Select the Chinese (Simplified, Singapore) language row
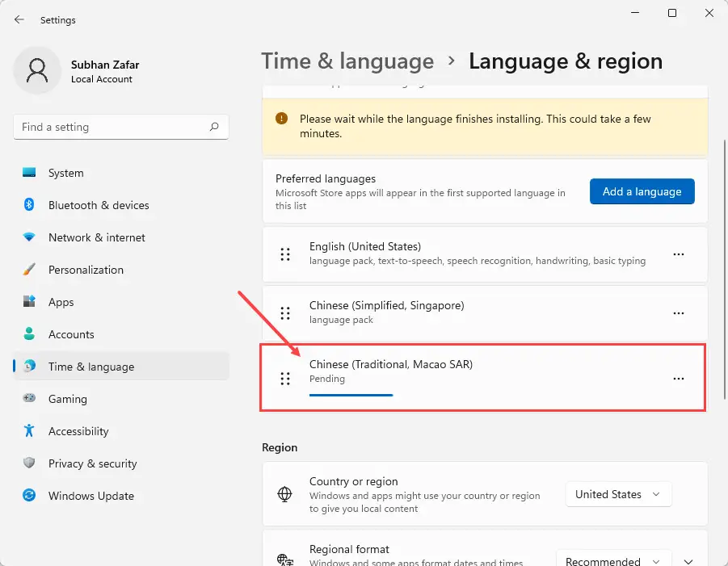The image size is (728, 566). (484, 313)
